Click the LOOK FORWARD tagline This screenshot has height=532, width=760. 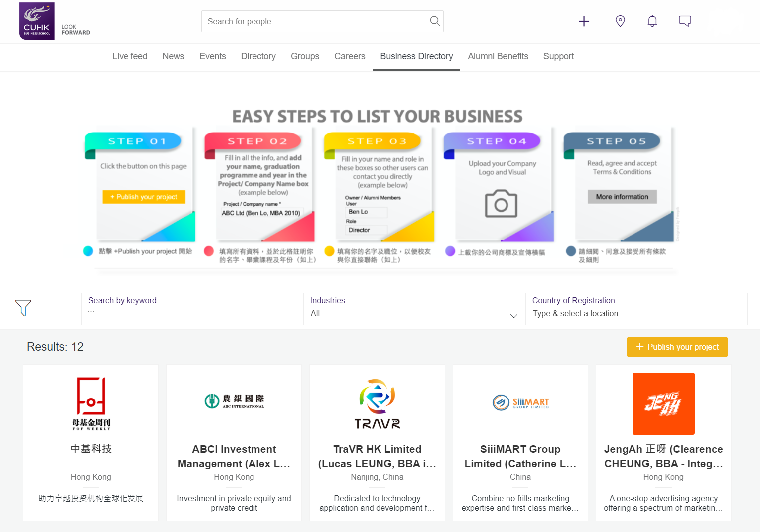(76, 30)
